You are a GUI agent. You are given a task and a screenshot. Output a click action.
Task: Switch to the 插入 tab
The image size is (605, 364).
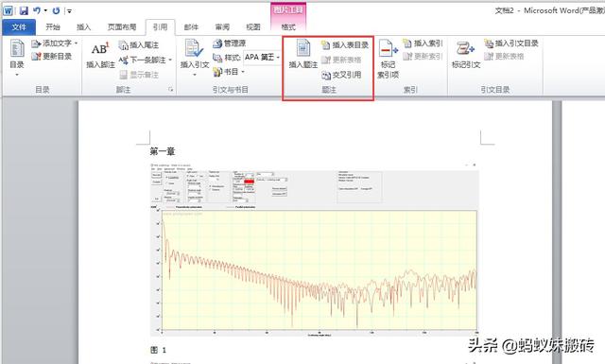pos(83,27)
